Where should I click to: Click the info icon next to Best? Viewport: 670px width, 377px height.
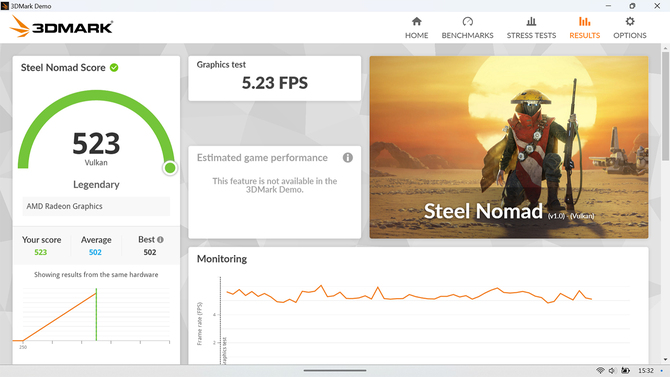click(x=160, y=240)
